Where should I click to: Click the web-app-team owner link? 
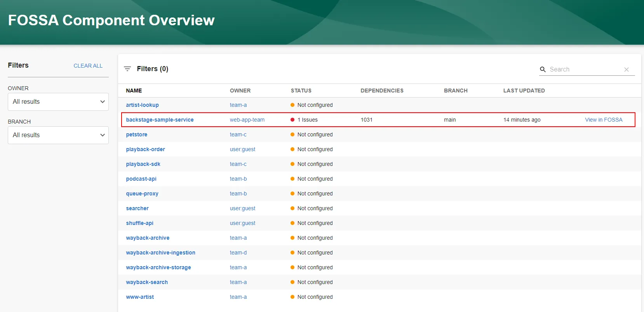(x=247, y=120)
